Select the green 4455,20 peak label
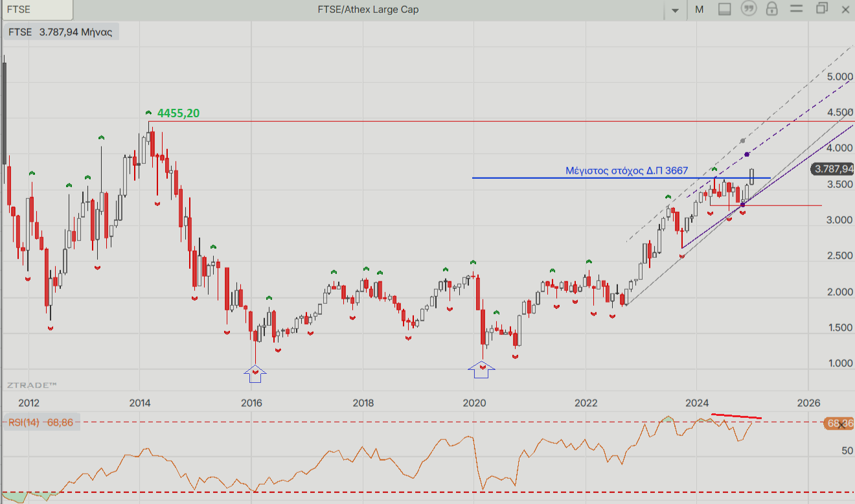 pos(178,113)
